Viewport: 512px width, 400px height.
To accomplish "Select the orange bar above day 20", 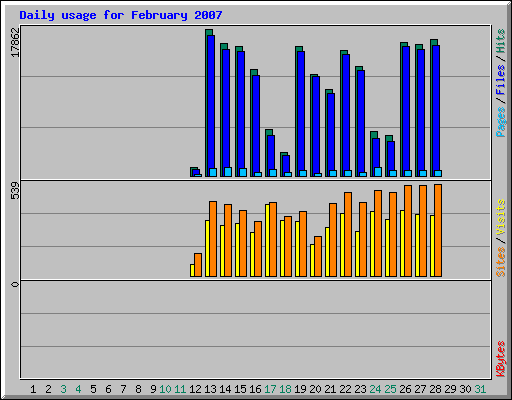I will [x=318, y=256].
